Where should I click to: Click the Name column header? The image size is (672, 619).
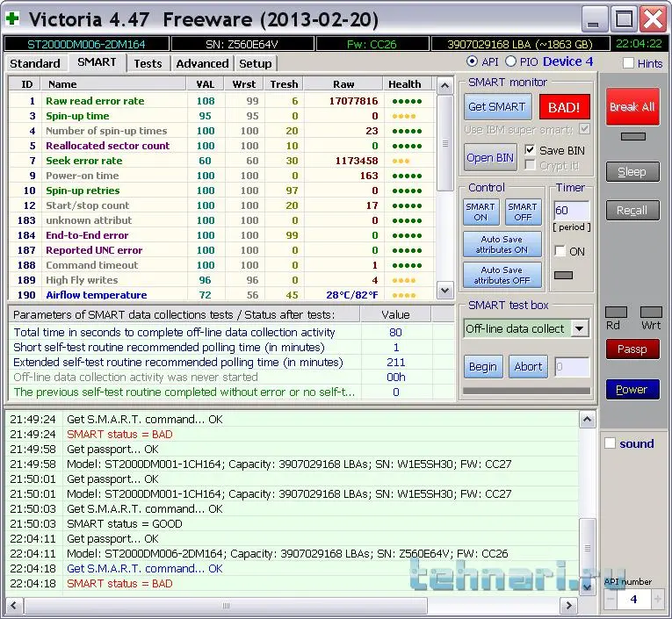coord(113,84)
